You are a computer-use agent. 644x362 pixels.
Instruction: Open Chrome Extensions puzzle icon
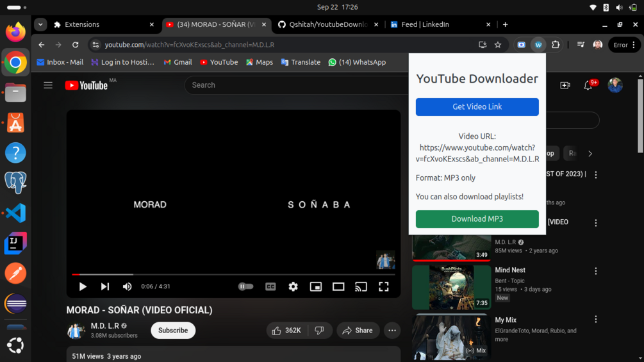pyautogui.click(x=556, y=45)
